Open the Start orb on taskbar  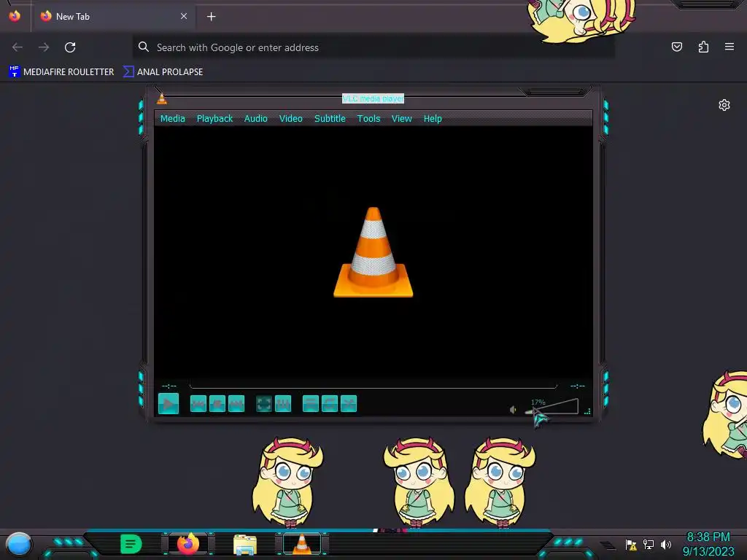tap(18, 544)
